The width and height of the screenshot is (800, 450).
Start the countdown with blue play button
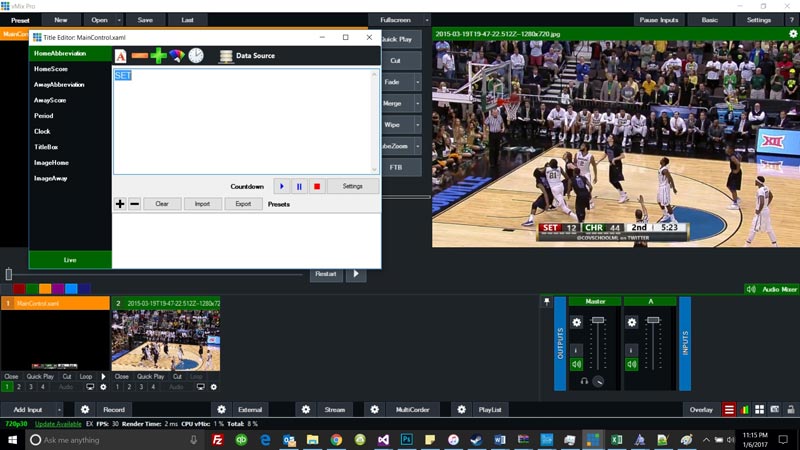click(x=282, y=186)
